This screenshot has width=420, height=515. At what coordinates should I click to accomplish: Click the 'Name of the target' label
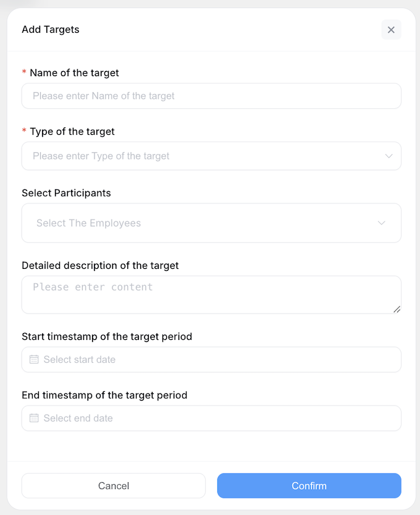pyautogui.click(x=74, y=72)
